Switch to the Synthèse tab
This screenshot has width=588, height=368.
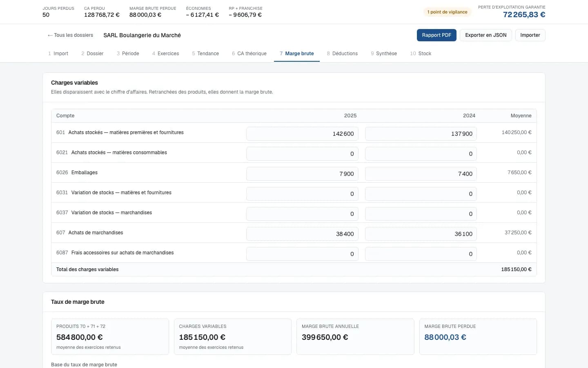coord(384,54)
